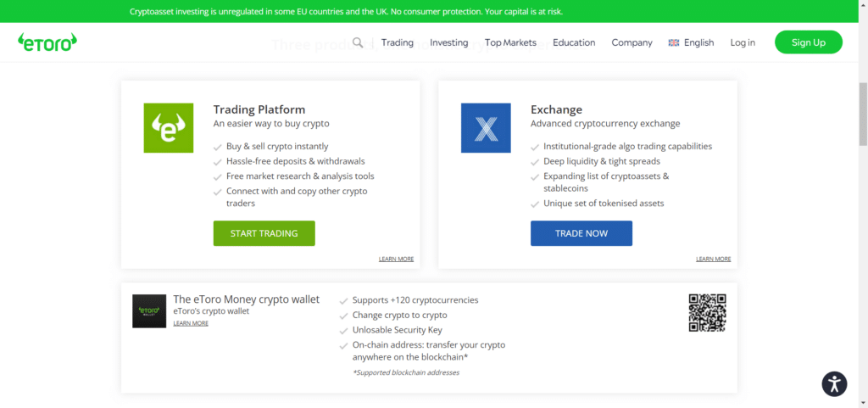
Task: Open the Top Markets menu
Action: 510,42
